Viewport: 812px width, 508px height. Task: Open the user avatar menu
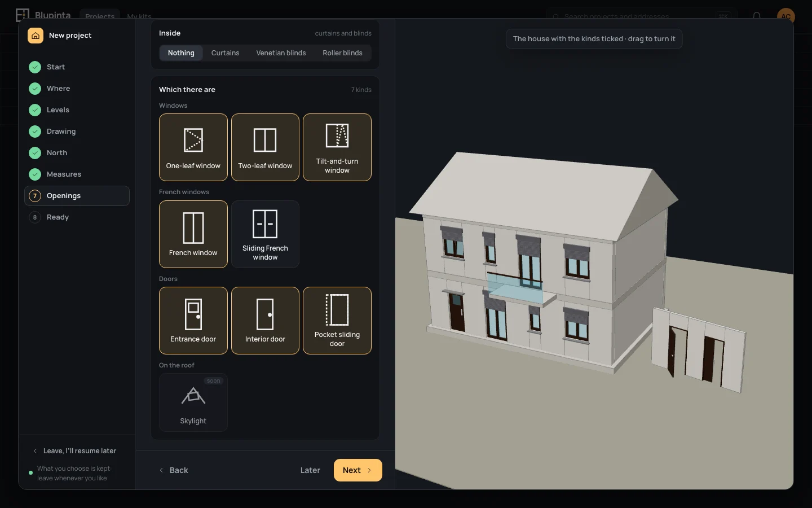click(785, 16)
